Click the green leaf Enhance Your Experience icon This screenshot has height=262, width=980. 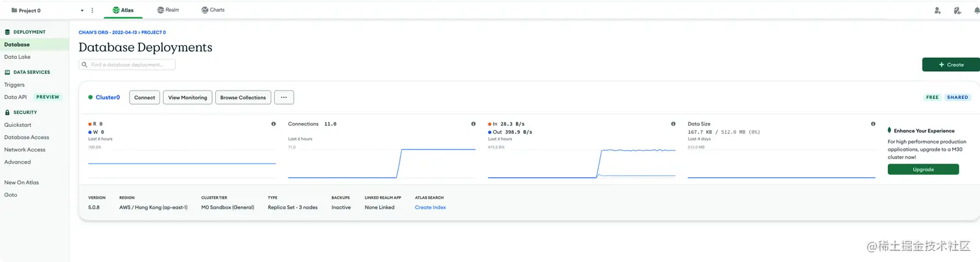coord(890,131)
